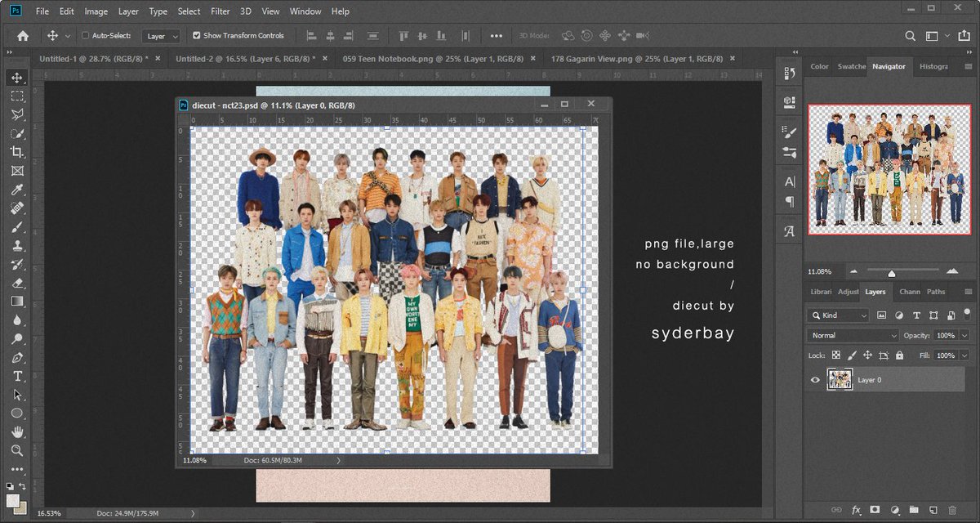The width and height of the screenshot is (980, 523).
Task: Select the Move tool
Action: [17, 77]
